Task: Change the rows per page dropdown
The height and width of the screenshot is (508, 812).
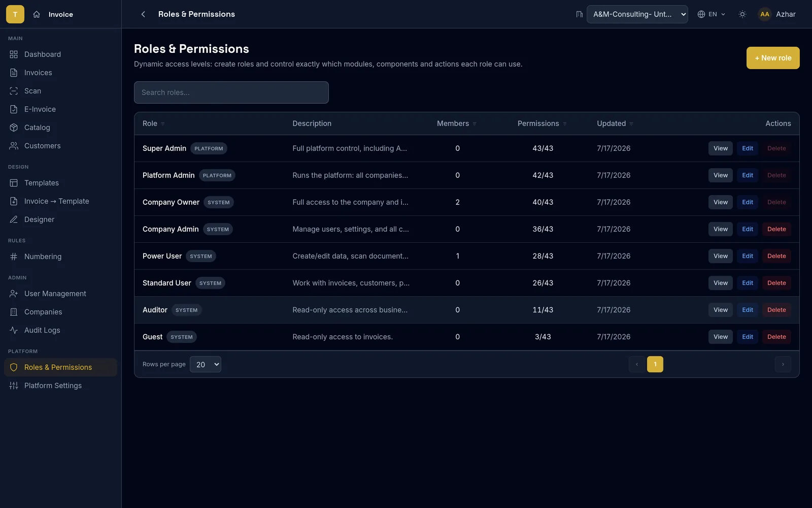Action: click(x=206, y=364)
